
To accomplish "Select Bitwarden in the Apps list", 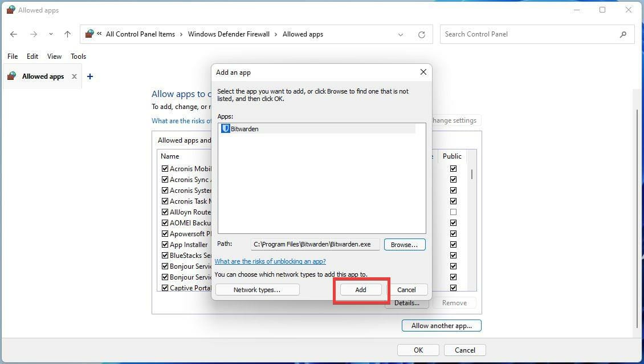I will (318, 129).
